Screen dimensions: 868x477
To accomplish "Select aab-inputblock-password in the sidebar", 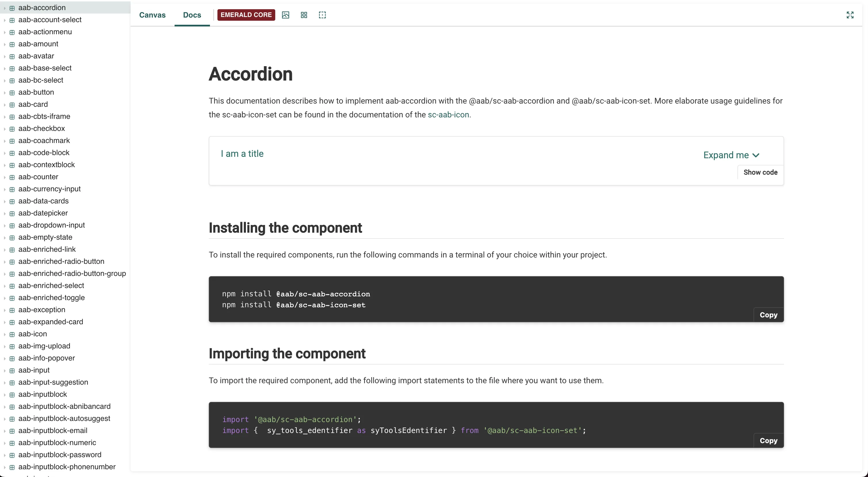I will tap(60, 455).
